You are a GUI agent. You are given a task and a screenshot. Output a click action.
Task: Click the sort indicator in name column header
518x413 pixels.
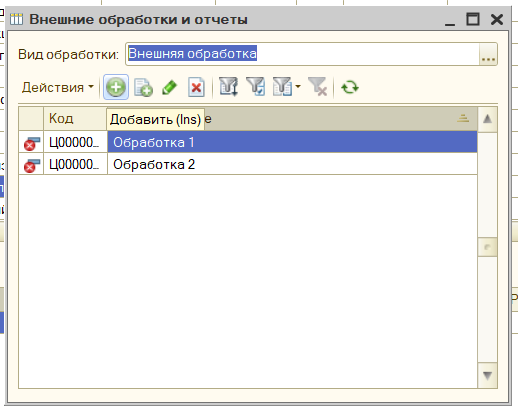463,118
